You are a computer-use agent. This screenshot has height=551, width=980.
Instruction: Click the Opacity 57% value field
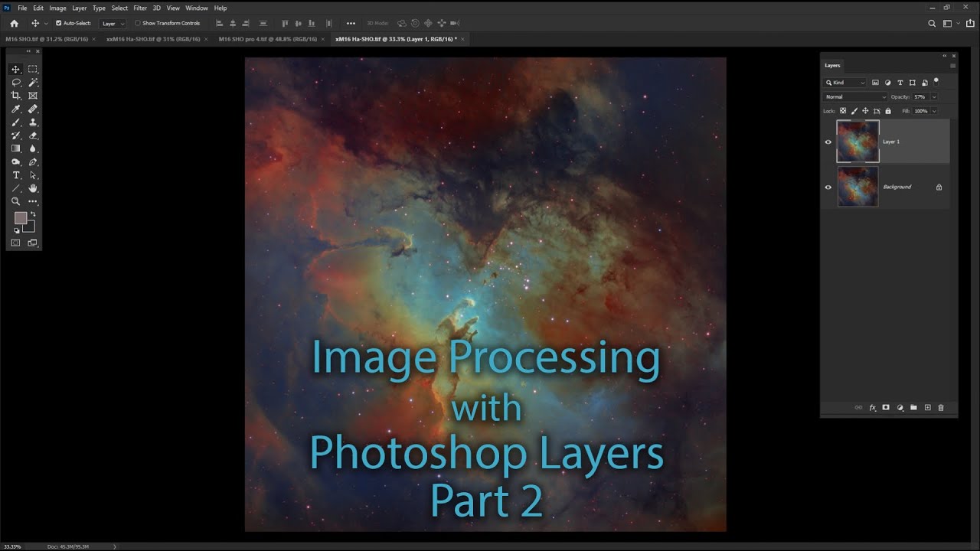920,97
